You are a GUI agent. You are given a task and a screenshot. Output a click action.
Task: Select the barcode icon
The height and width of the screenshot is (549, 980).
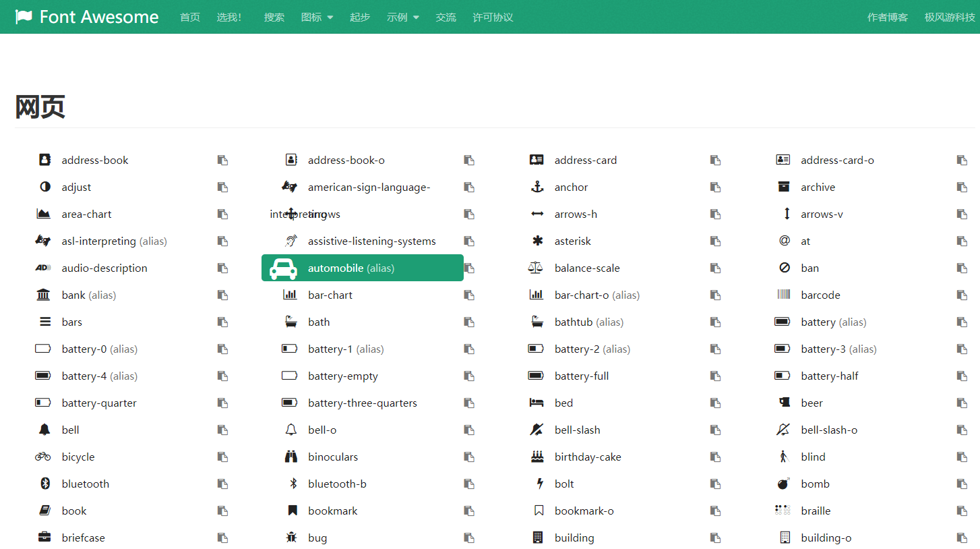pyautogui.click(x=784, y=295)
